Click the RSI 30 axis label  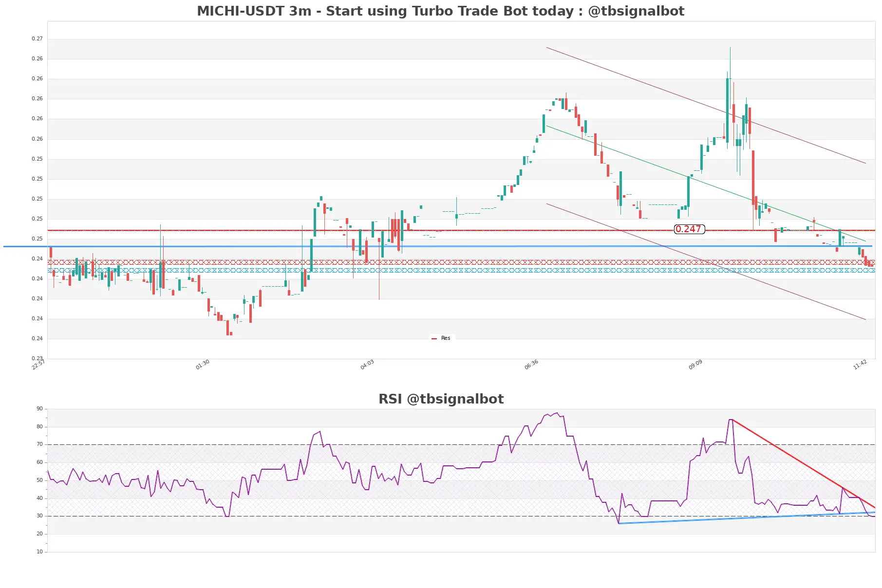click(39, 516)
